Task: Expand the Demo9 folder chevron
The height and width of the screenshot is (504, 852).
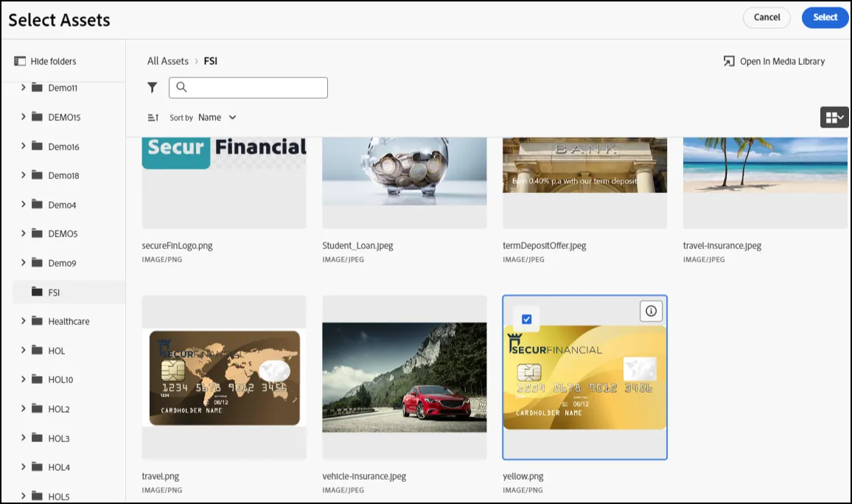Action: (24, 262)
